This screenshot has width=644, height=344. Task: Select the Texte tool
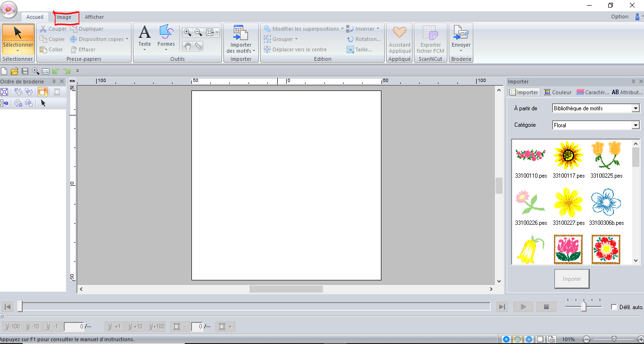144,36
